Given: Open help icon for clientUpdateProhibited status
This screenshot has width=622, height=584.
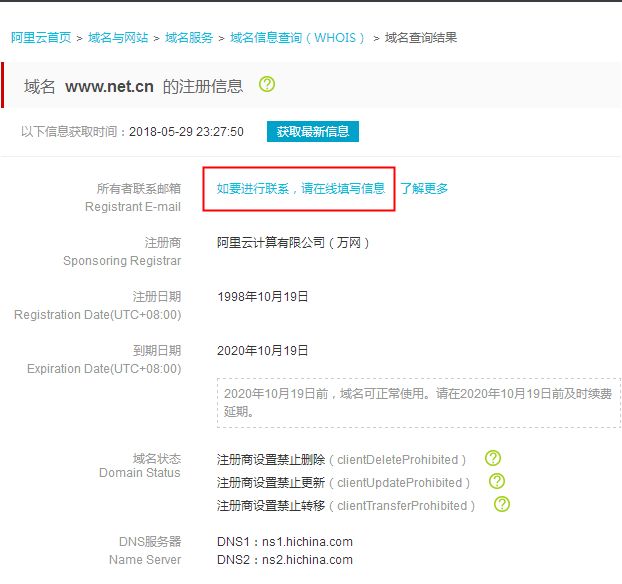Looking at the screenshot, I should coord(496,482).
